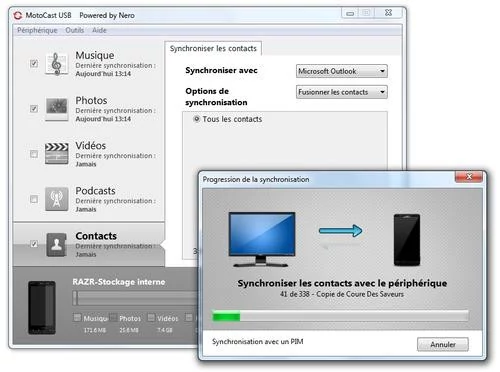The image size is (500, 372).
Task: Click the RAZR phone device icon
Action: (x=42, y=307)
